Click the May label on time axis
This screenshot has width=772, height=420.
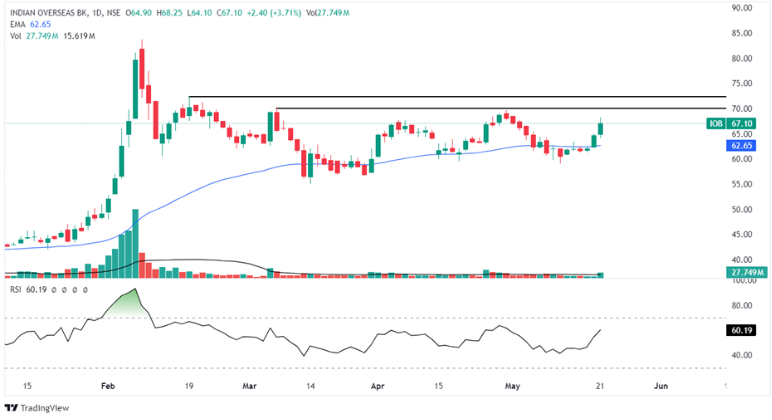513,384
